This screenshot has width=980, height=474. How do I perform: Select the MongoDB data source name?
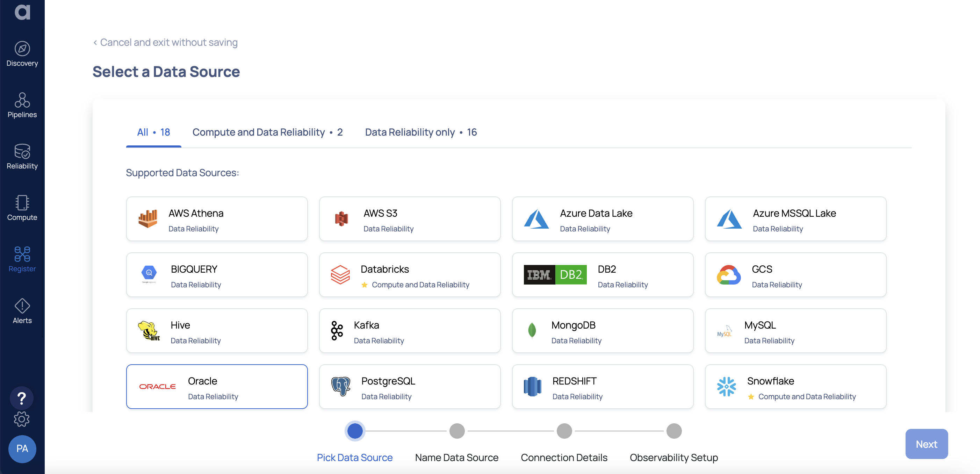click(x=573, y=325)
